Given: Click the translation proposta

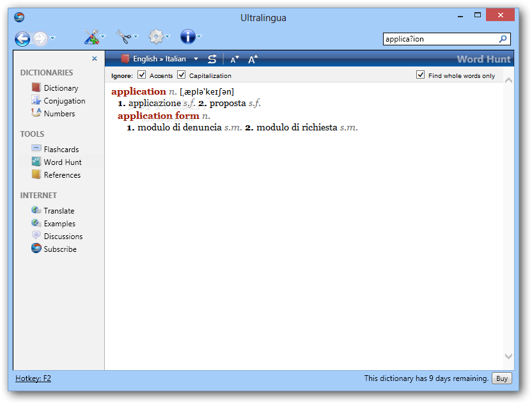Looking at the screenshot, I should 228,103.
